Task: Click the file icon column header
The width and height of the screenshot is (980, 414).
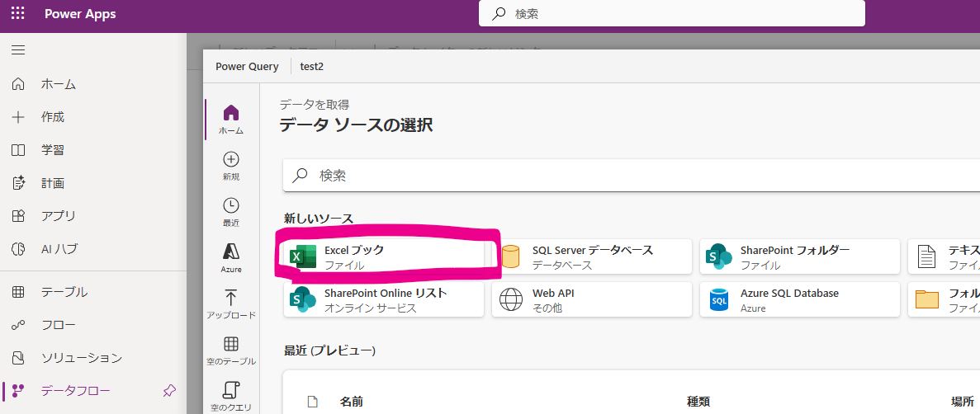Action: 313,402
